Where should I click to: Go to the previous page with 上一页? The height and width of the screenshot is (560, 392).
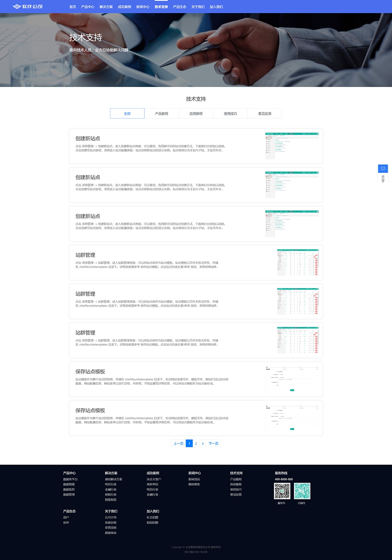click(x=178, y=443)
